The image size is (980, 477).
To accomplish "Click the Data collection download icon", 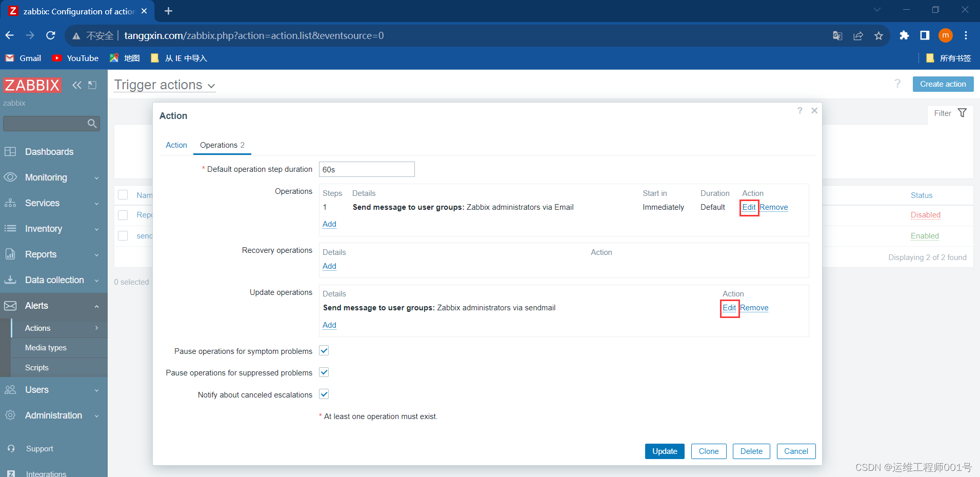I will point(10,280).
